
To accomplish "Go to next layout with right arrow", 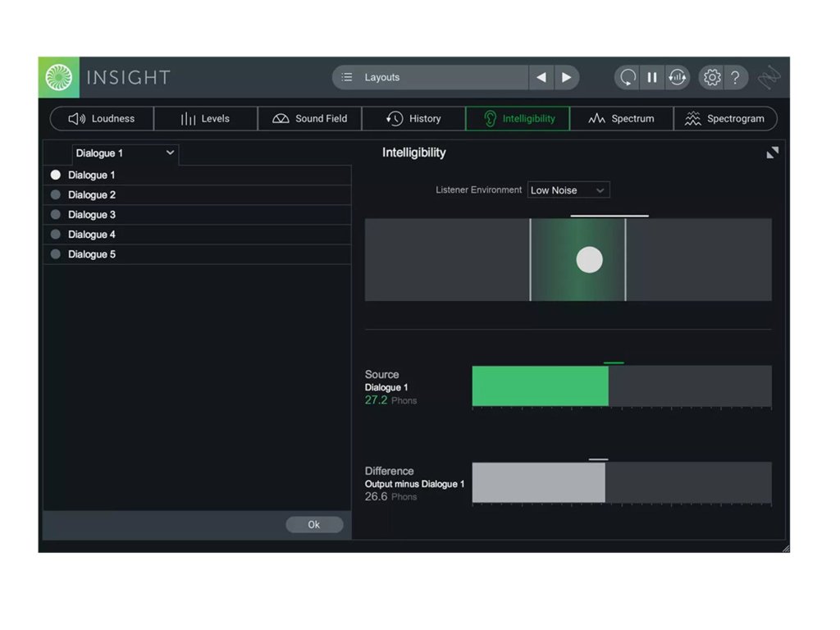I will pos(566,77).
